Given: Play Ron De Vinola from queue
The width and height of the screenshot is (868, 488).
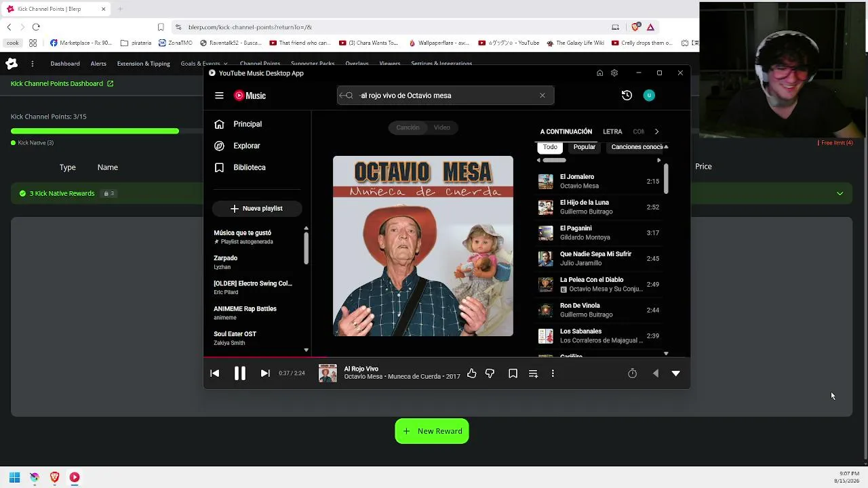Looking at the screenshot, I should pos(599,310).
